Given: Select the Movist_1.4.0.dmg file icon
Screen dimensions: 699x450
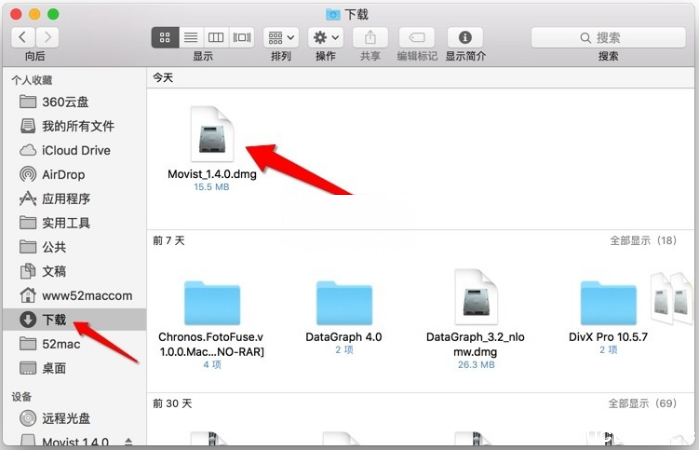Looking at the screenshot, I should (212, 134).
